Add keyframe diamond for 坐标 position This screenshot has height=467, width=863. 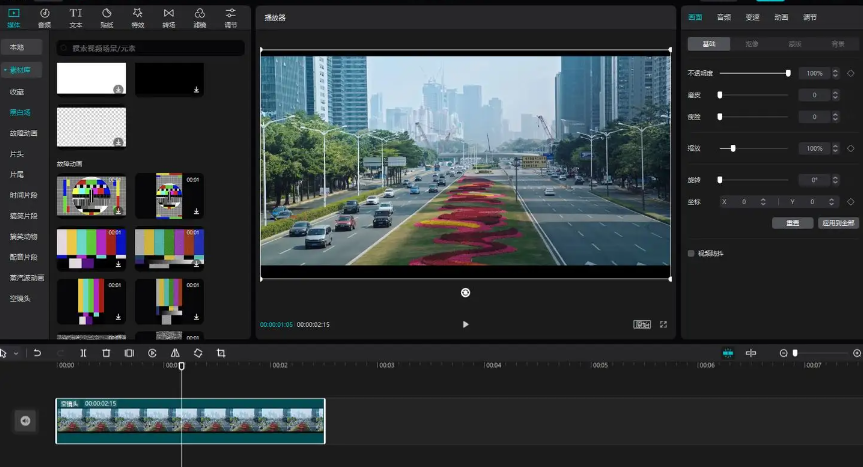(x=851, y=202)
